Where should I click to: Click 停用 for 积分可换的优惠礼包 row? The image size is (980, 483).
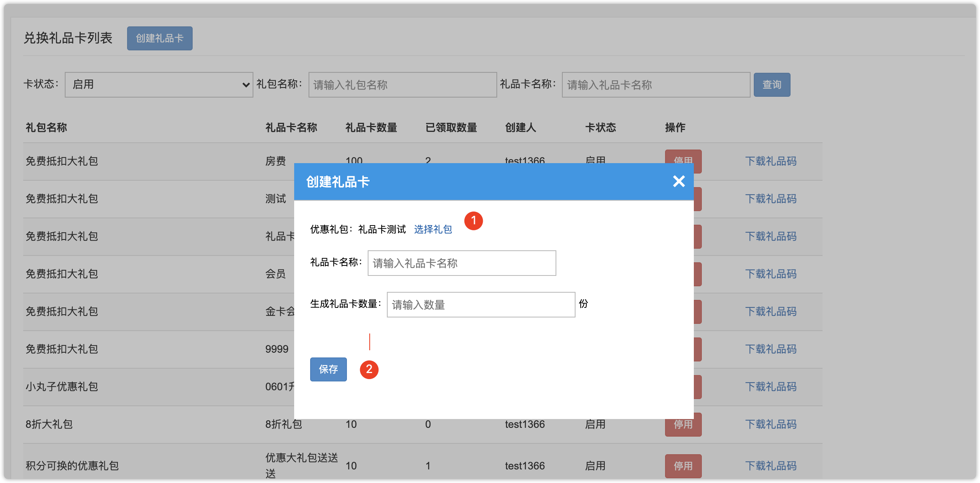683,466
